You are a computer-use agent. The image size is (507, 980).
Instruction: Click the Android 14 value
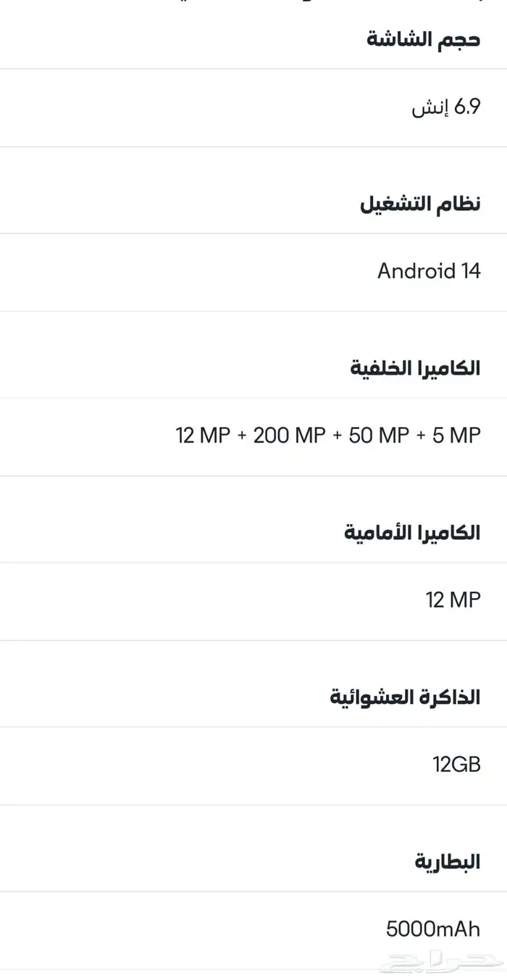click(429, 271)
